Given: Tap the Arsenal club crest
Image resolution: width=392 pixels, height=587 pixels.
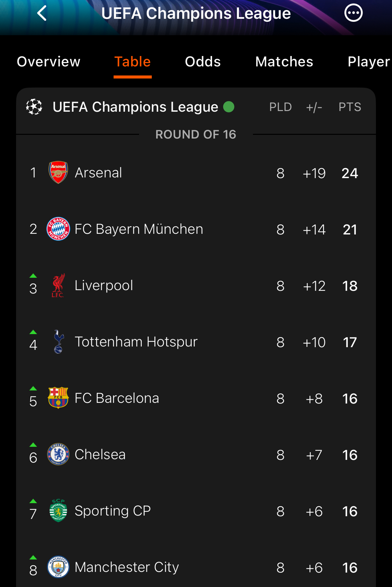Looking at the screenshot, I should coord(58,173).
